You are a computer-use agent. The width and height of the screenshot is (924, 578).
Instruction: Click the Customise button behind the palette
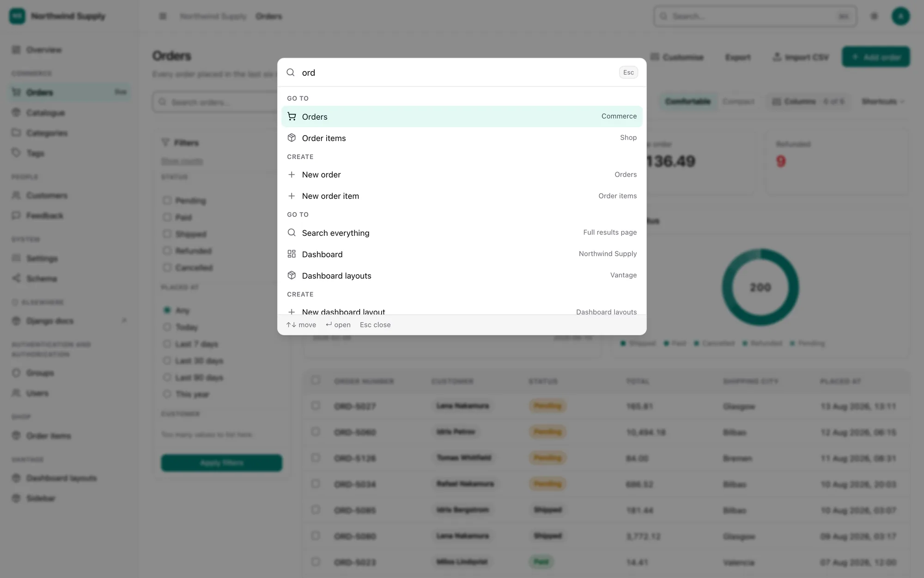(x=677, y=57)
